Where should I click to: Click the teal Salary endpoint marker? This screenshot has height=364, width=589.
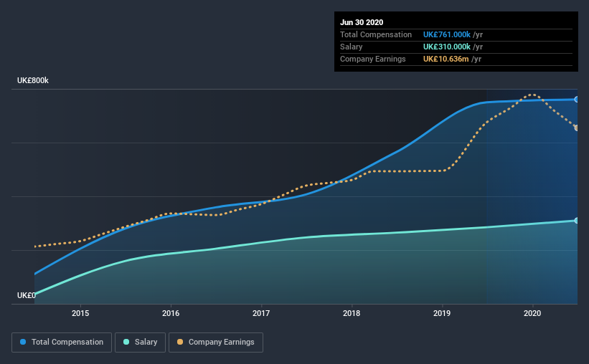[x=576, y=221]
